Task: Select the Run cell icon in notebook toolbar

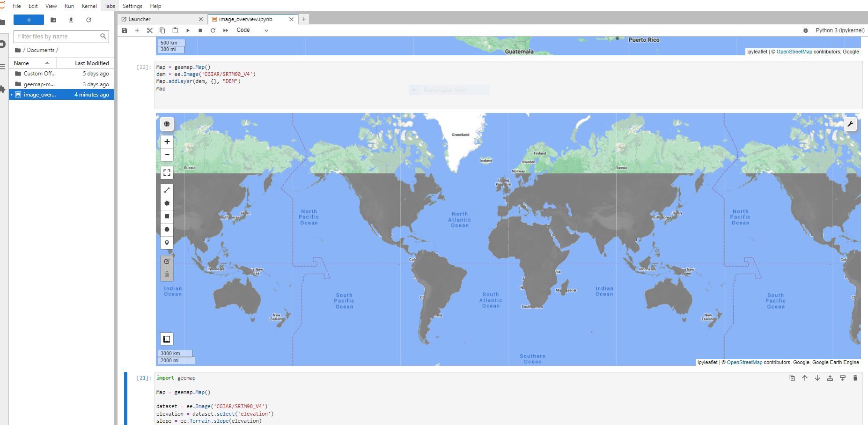Action: click(188, 30)
